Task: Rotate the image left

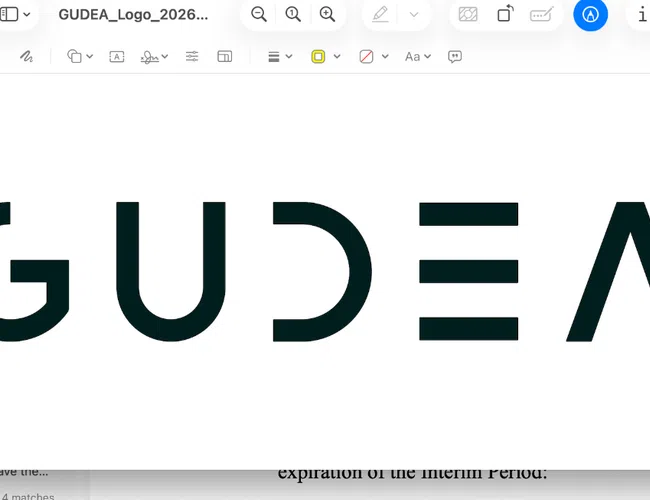Action: 505,14
